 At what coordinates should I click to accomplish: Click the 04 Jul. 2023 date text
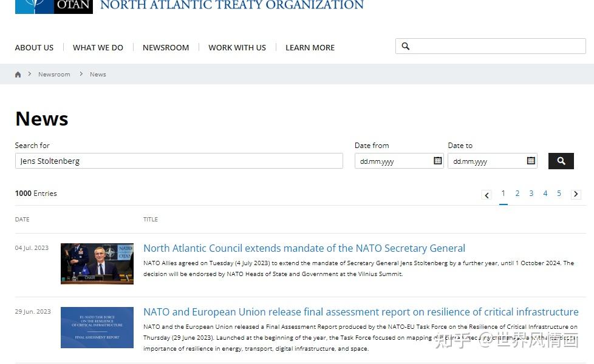click(x=32, y=248)
